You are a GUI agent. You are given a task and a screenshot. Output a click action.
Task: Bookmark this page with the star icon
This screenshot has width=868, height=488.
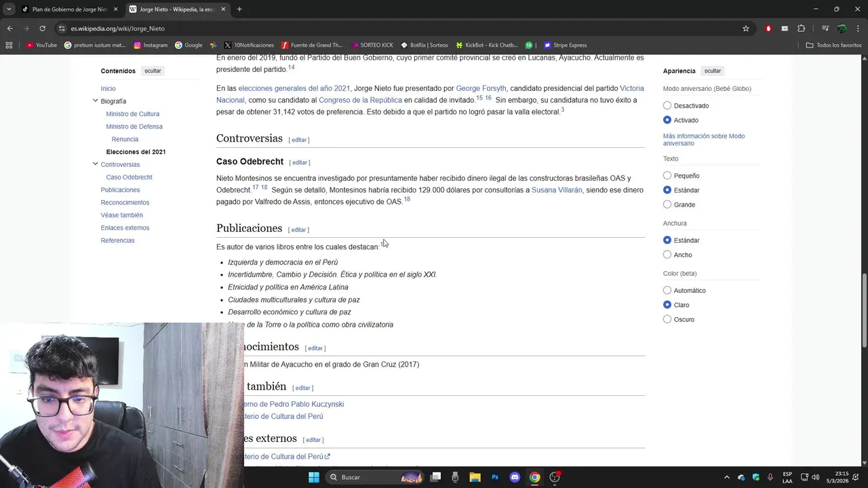coord(746,28)
